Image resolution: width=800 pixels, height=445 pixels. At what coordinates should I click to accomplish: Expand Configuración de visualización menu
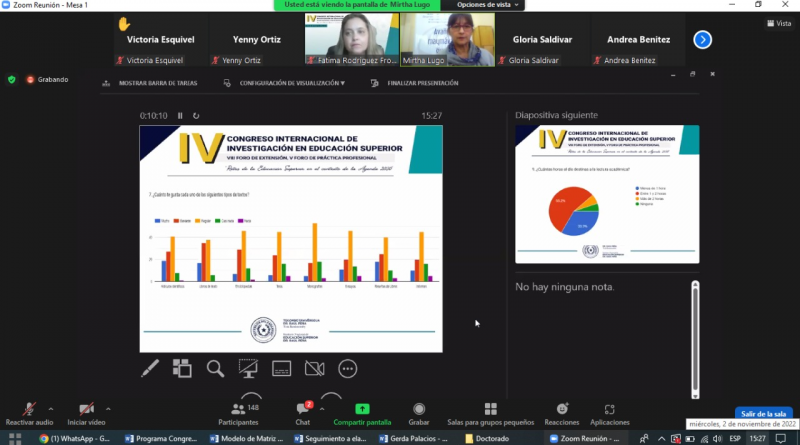point(291,83)
